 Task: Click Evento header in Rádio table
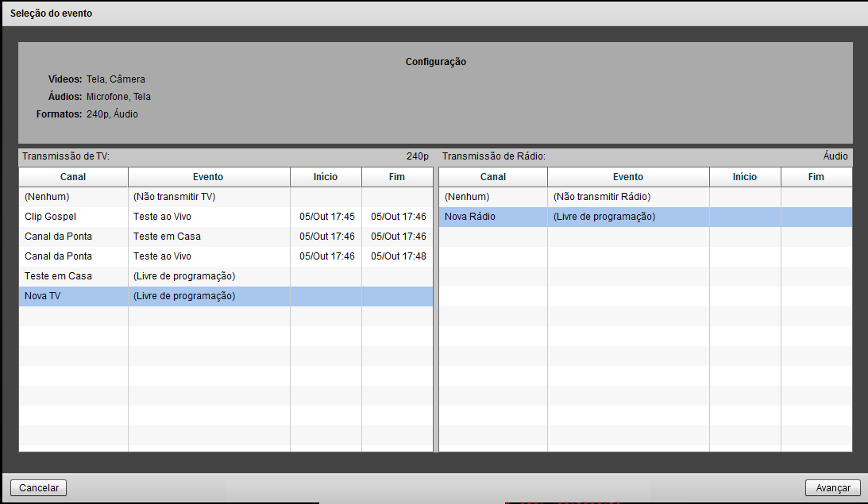click(x=628, y=177)
